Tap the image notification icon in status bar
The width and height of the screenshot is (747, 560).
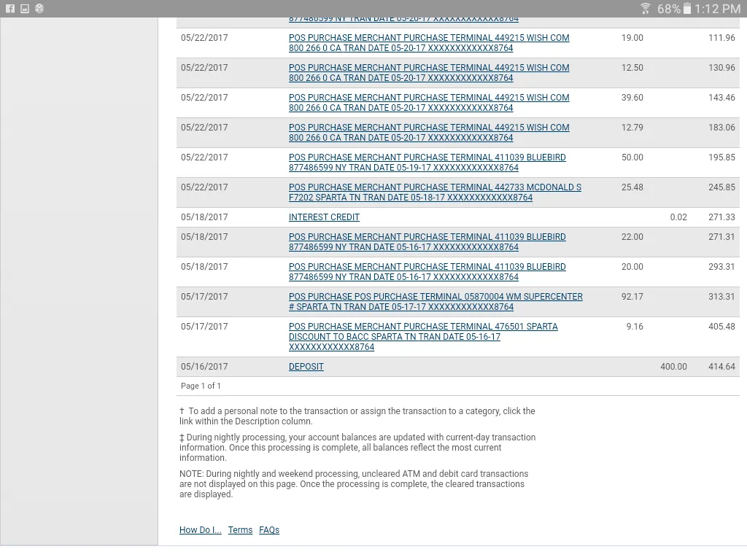pos(25,9)
